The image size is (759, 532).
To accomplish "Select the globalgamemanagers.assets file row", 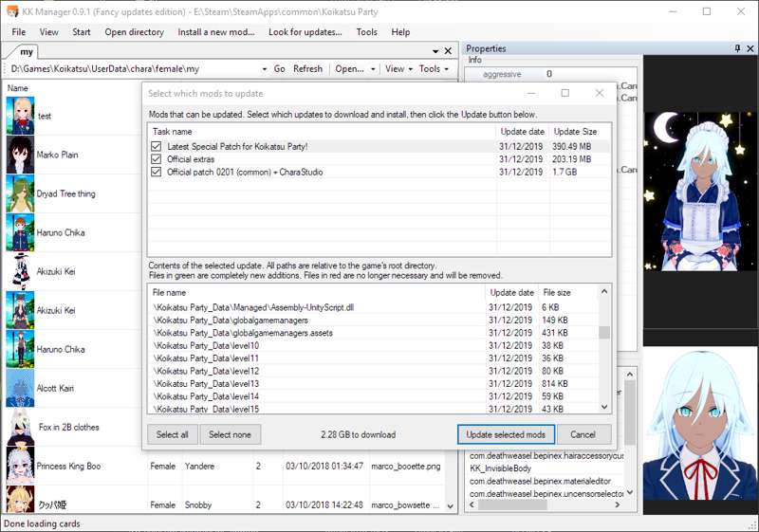I will (373, 333).
